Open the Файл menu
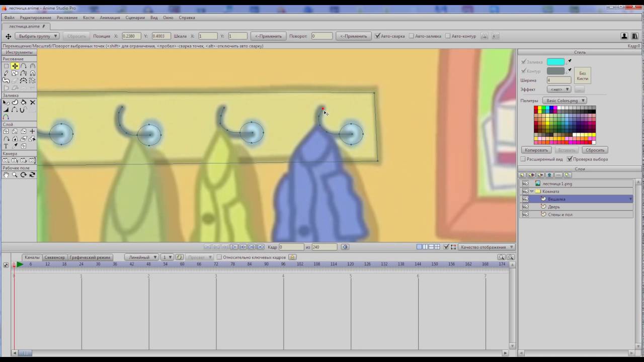The width and height of the screenshot is (644, 362). pos(9,18)
